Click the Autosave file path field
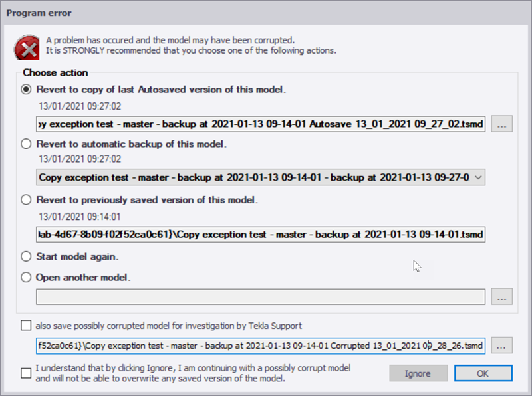The width and height of the screenshot is (532, 396). (x=261, y=124)
